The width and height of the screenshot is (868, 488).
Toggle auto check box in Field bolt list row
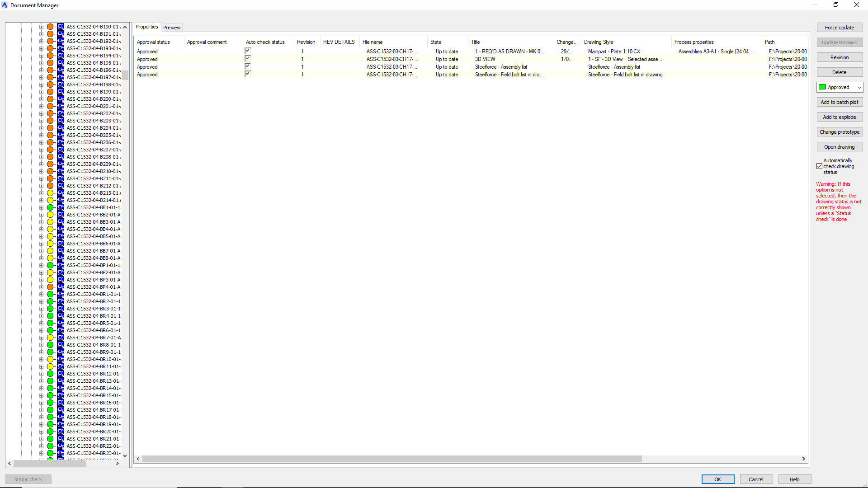pyautogui.click(x=247, y=74)
